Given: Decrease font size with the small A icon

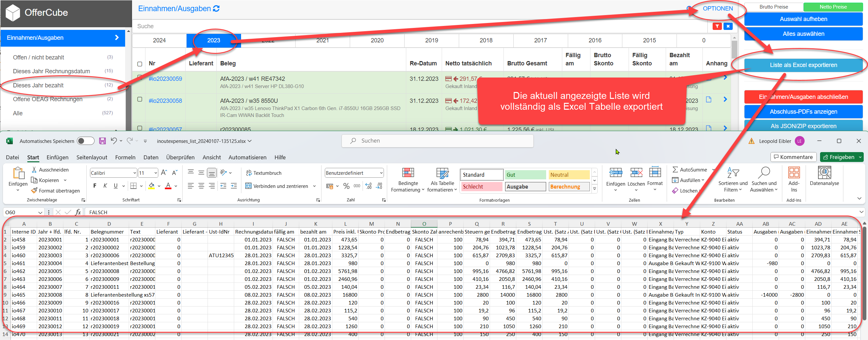Looking at the screenshot, I should 174,172.
